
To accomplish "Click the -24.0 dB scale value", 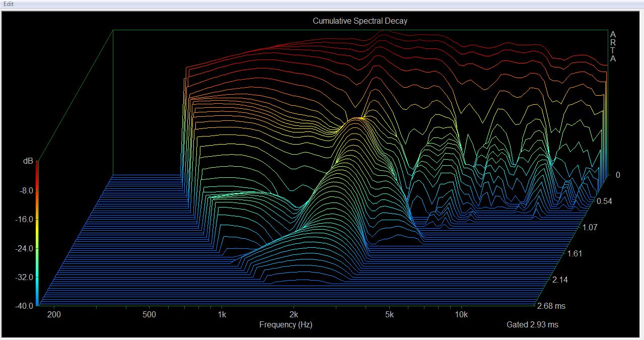I will pyautogui.click(x=25, y=248).
